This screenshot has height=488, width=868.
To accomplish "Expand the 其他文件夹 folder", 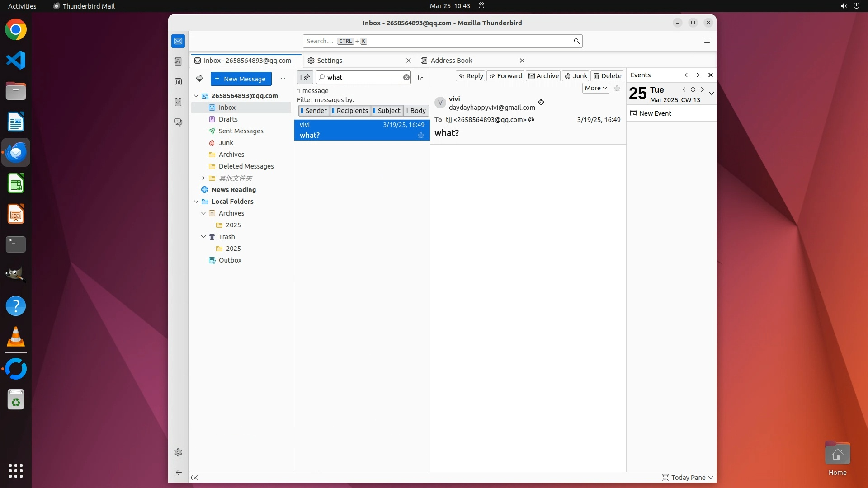I will 203,178.
